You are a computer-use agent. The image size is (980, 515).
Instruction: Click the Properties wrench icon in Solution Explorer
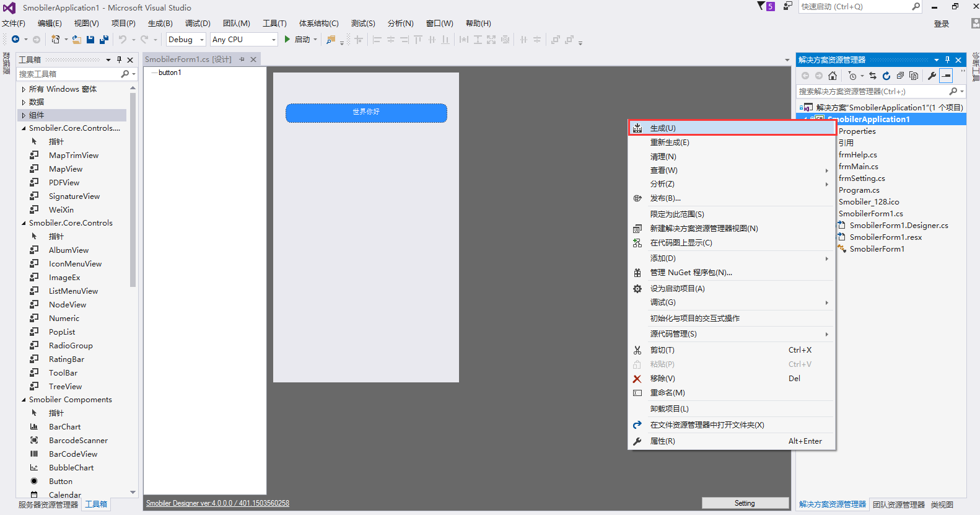[x=932, y=76]
